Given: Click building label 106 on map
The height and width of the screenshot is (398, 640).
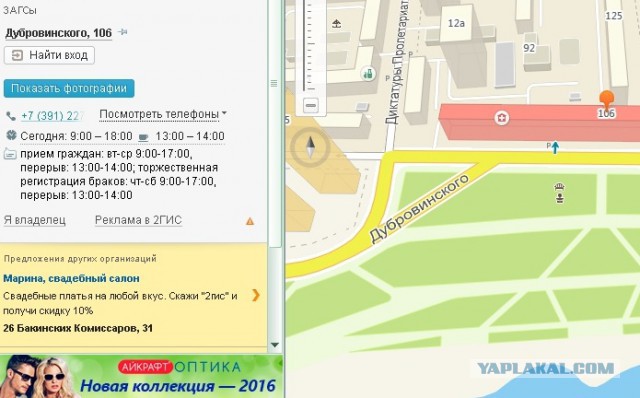Looking at the screenshot, I should (606, 113).
